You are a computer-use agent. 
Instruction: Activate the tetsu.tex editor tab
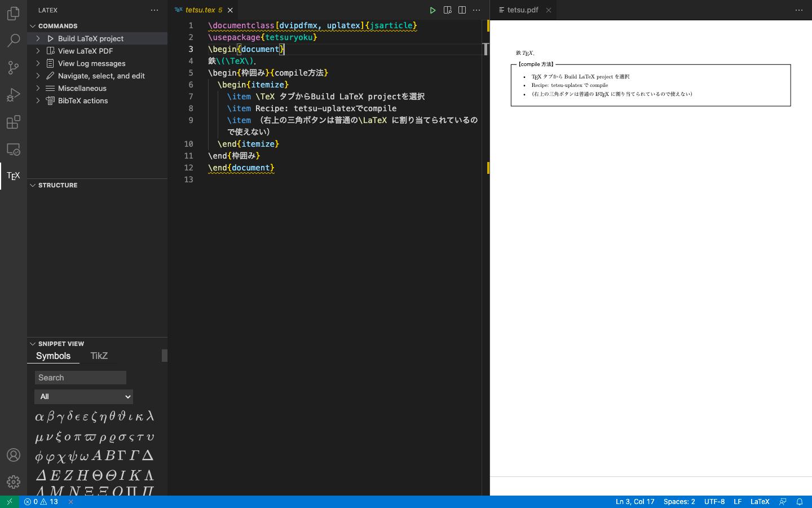pyautogui.click(x=203, y=10)
